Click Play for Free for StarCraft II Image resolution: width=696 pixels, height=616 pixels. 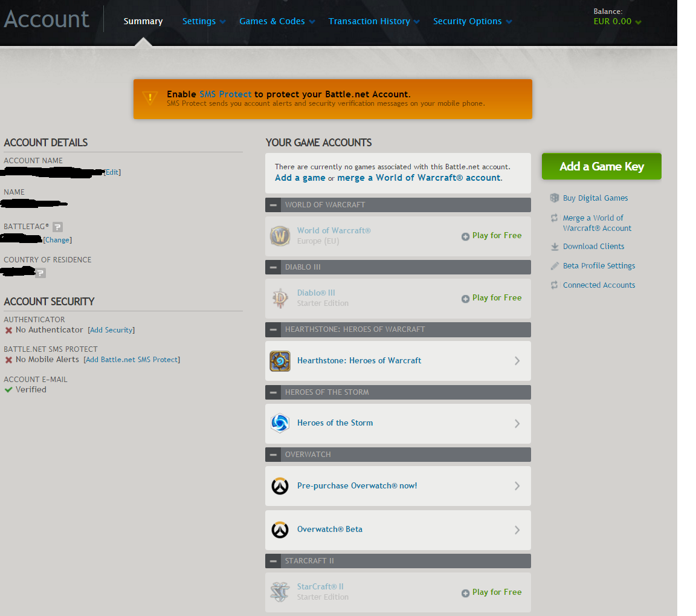coord(497,592)
